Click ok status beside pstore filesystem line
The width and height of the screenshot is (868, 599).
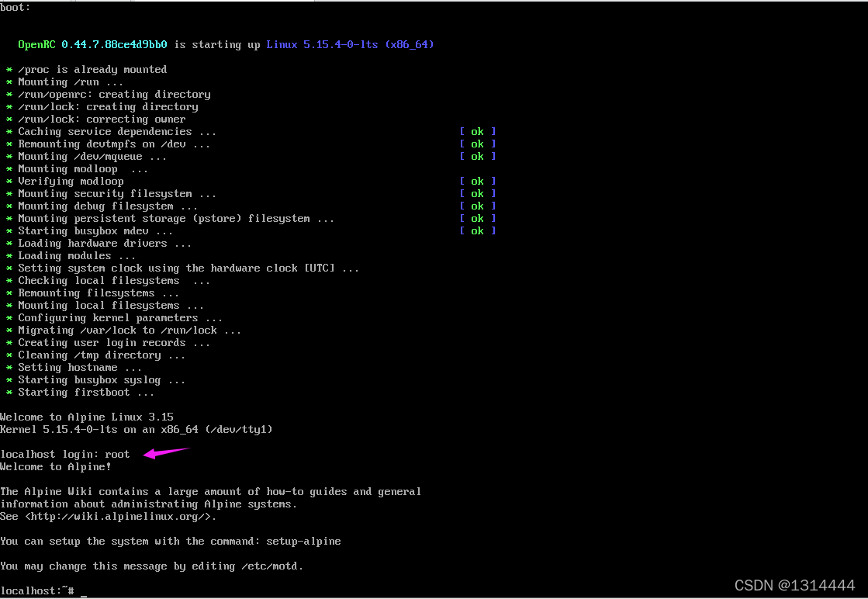pos(477,219)
